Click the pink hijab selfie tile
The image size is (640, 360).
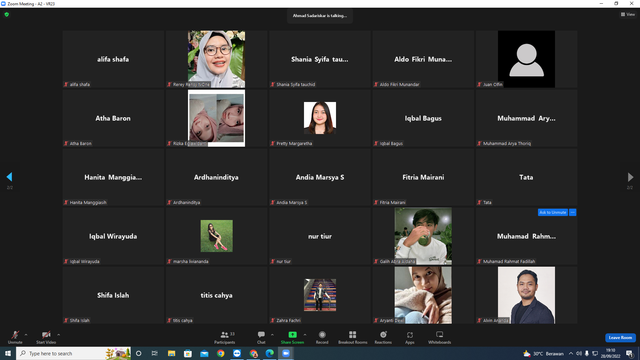click(x=216, y=118)
